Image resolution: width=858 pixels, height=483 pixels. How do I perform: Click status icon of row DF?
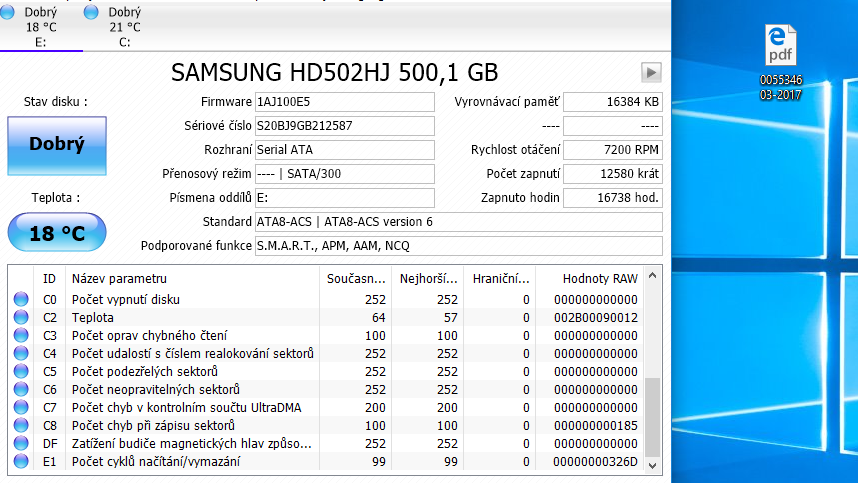click(x=21, y=443)
